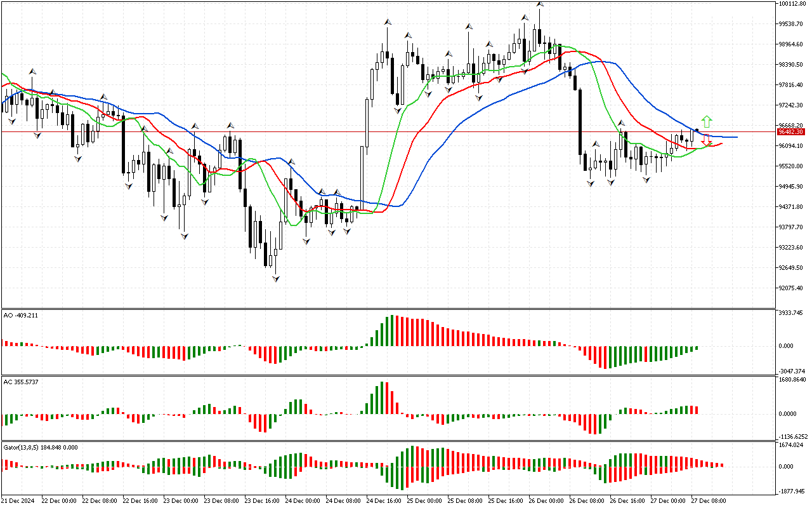Click the 97816.40 price axis label
The image size is (812, 508).
click(792, 85)
